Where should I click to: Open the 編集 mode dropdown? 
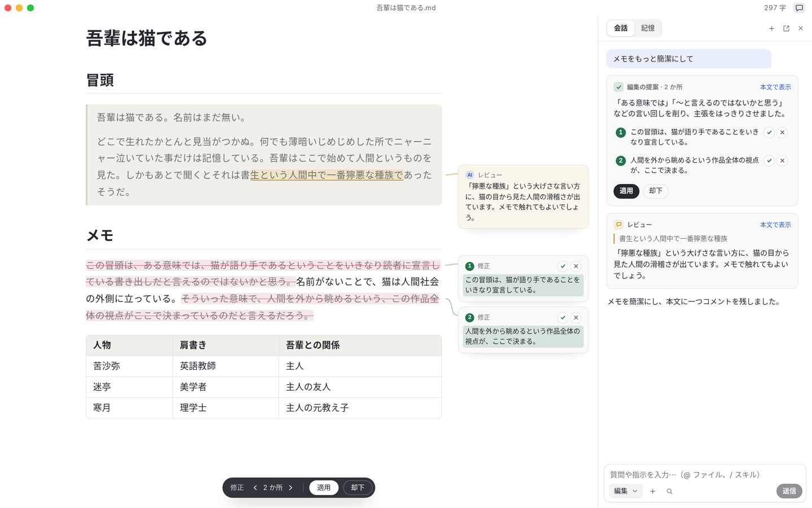[x=625, y=491]
